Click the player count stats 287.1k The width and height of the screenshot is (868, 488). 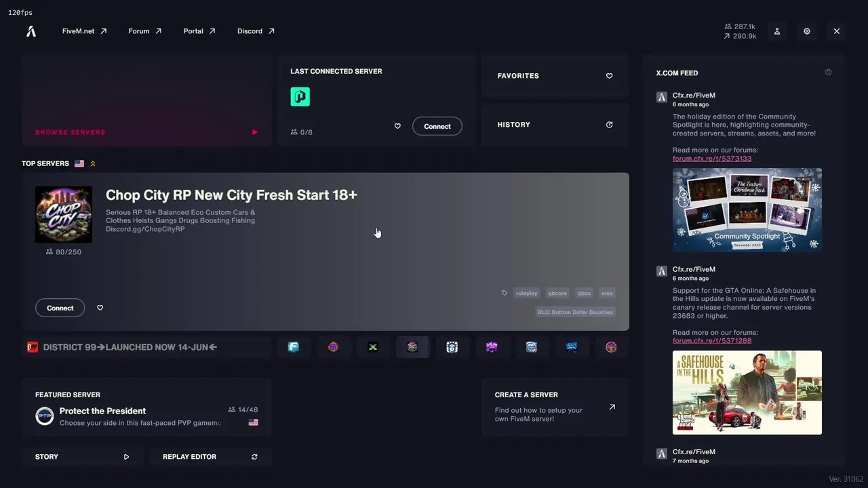pos(740,27)
